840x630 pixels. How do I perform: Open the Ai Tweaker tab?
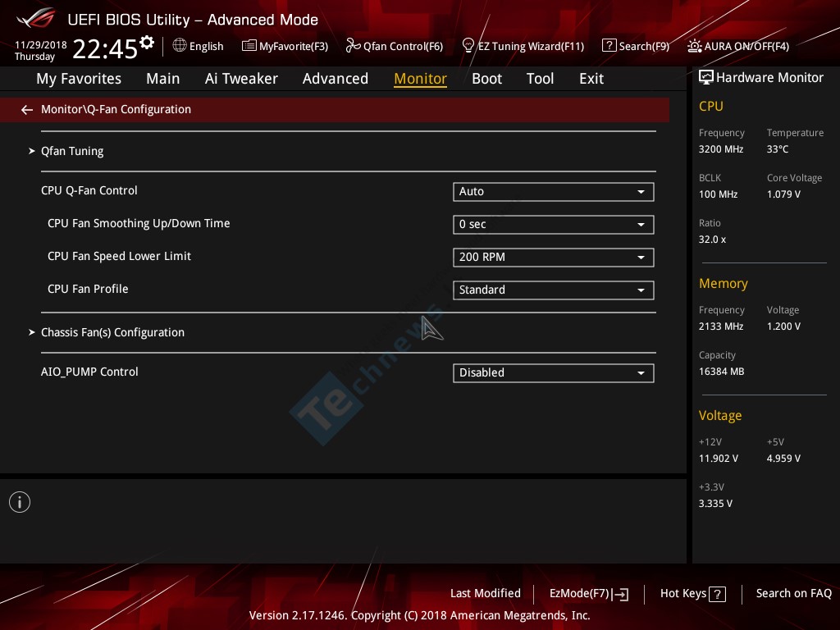(241, 79)
